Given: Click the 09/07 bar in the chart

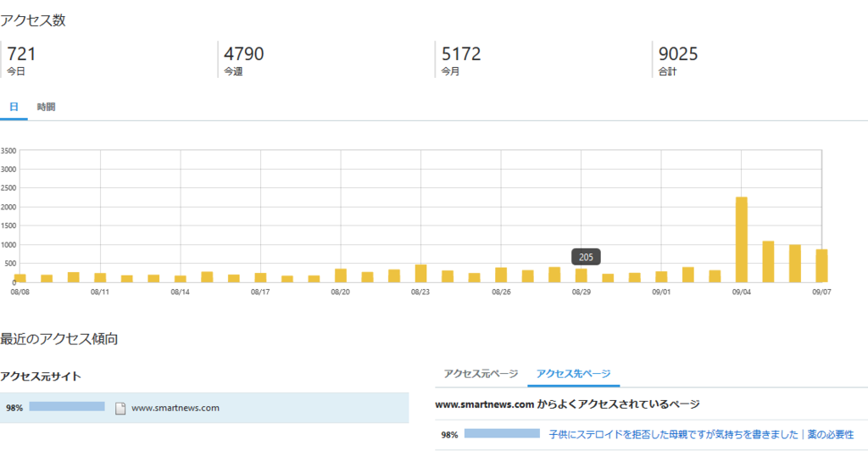Looking at the screenshot, I should click(821, 265).
